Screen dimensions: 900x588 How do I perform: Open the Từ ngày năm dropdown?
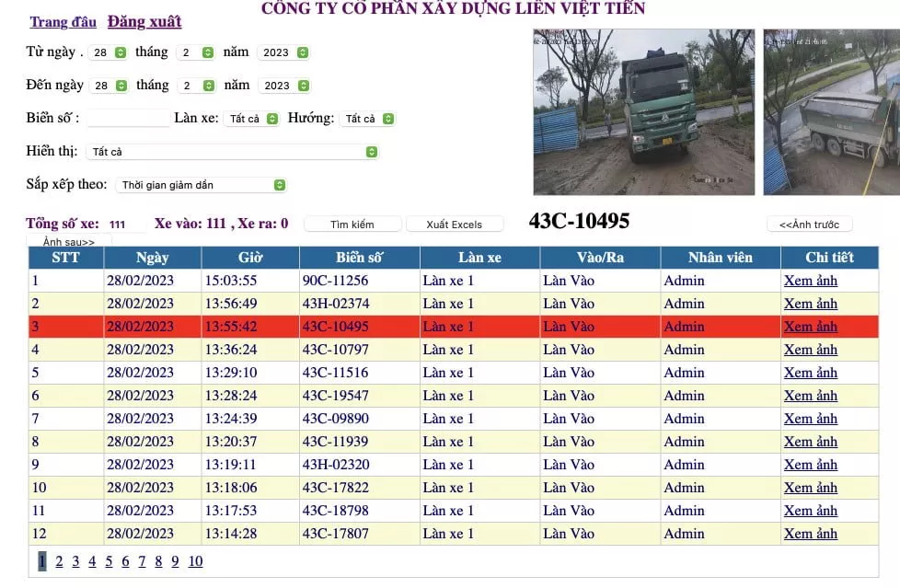click(x=283, y=52)
